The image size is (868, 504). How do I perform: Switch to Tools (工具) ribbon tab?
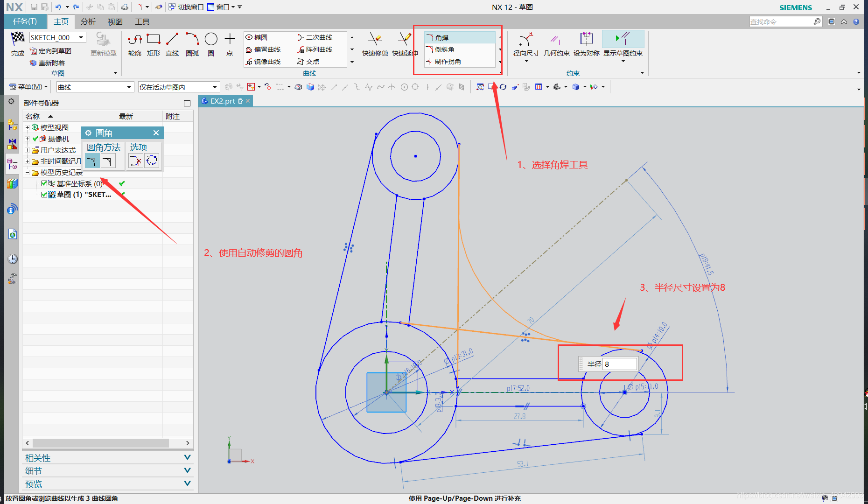click(x=142, y=21)
